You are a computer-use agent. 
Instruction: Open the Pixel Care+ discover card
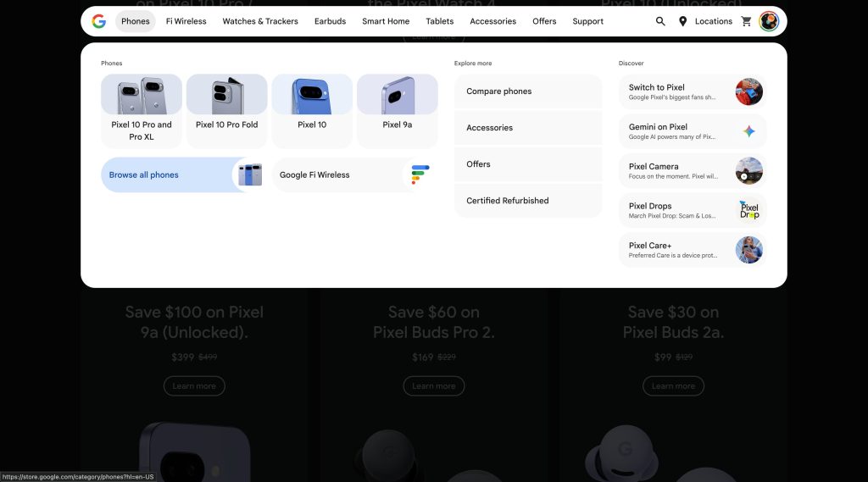(693, 250)
